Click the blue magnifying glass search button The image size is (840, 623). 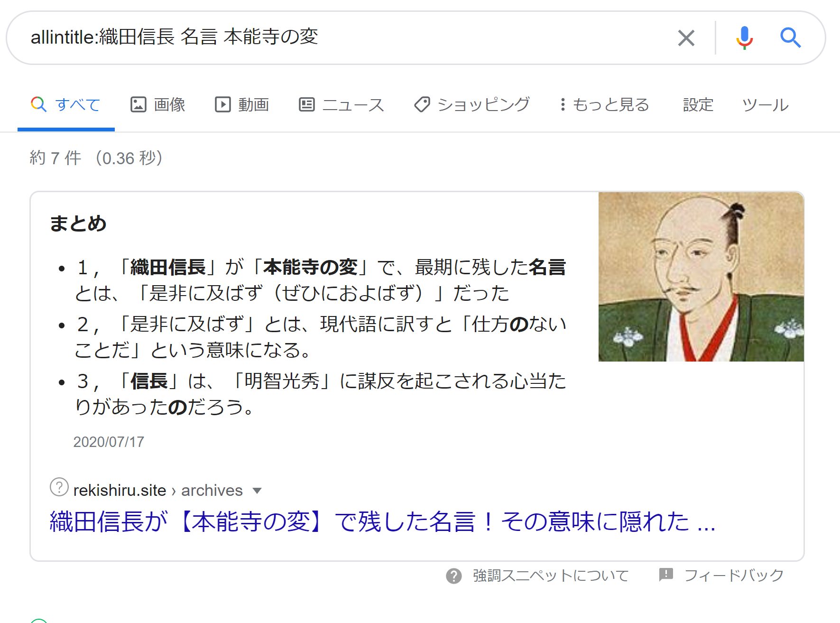[790, 38]
